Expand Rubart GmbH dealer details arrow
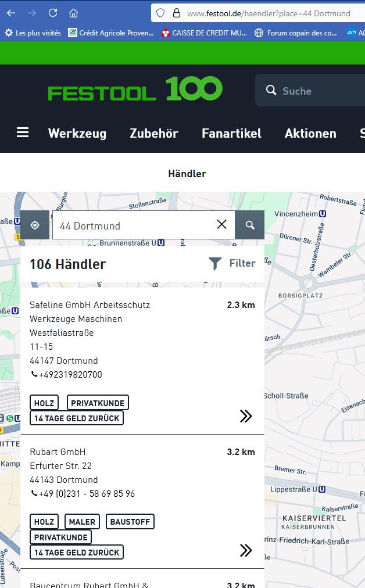The image size is (365, 588). click(x=246, y=550)
